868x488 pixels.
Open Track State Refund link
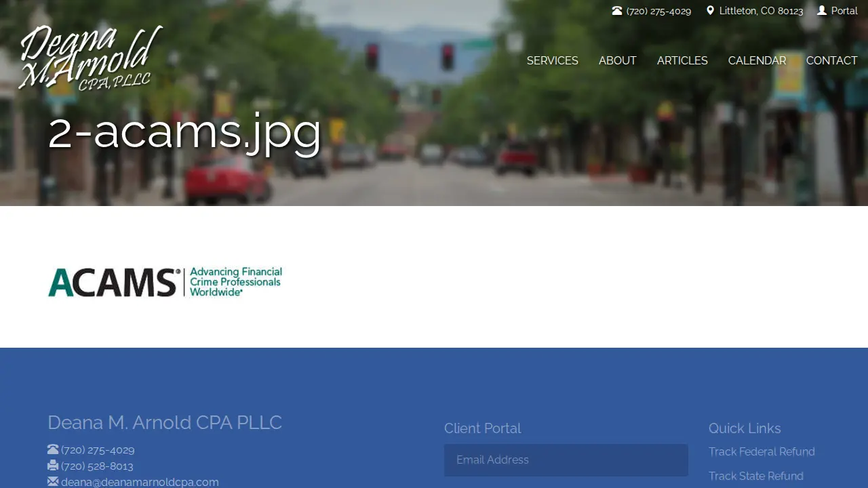(756, 476)
